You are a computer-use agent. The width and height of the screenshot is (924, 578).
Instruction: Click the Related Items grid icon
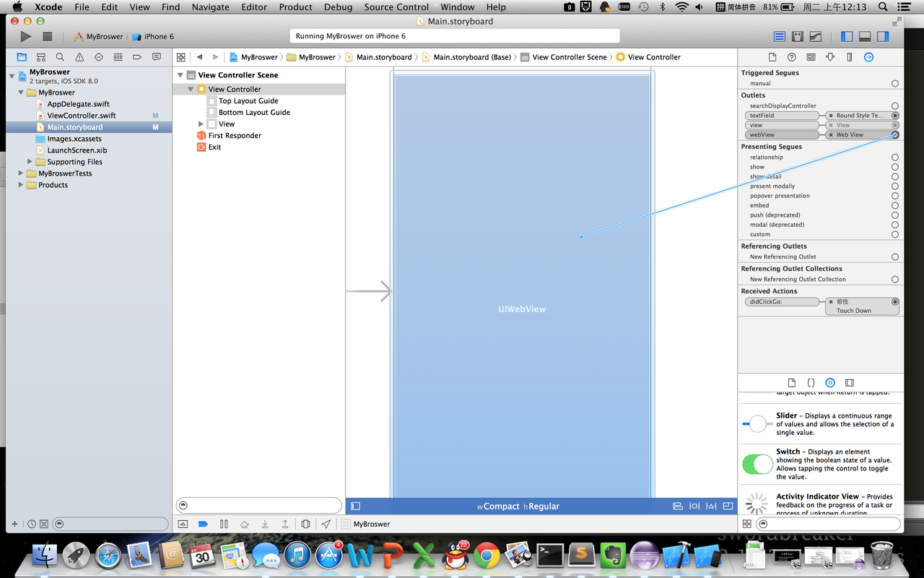click(181, 57)
